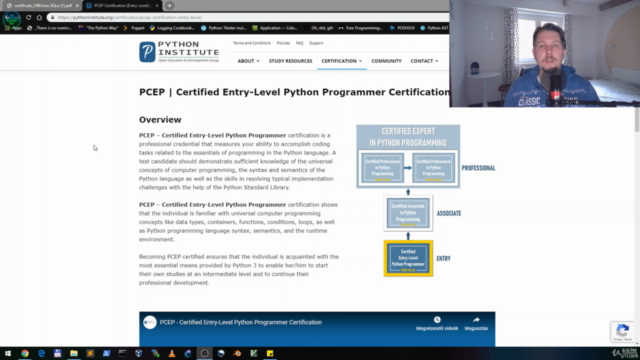Screen dimensions: 640x360
Task: Launch Microsoft Edge from the taskbar
Action: point(41,353)
